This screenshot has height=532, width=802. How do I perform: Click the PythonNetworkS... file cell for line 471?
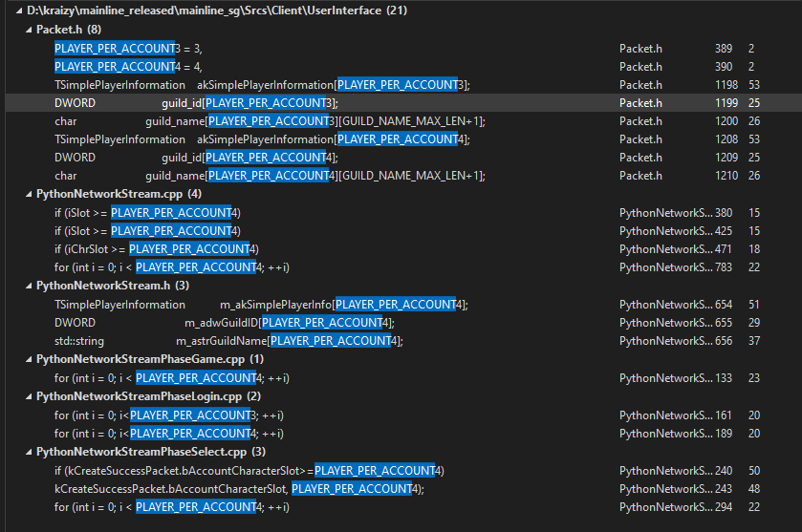tap(666, 249)
